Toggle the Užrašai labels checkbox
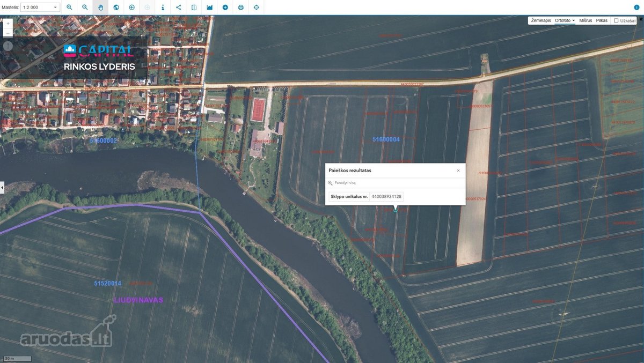 click(x=616, y=20)
